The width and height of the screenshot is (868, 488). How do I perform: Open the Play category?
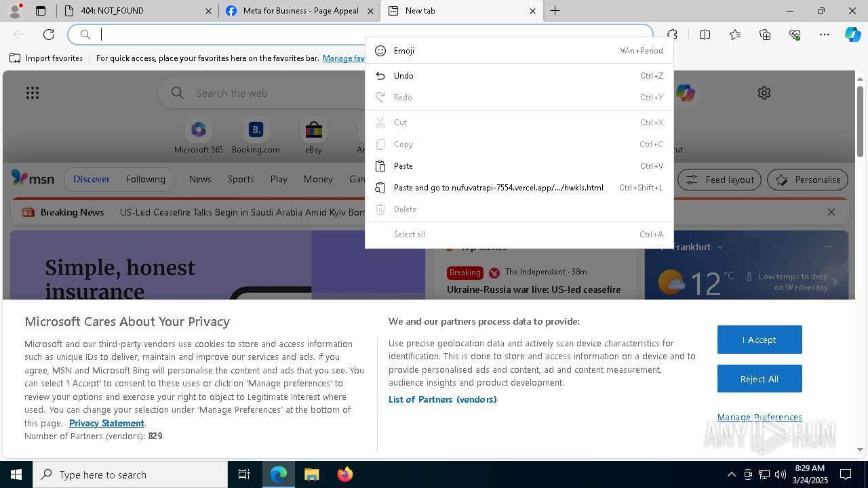[x=279, y=179]
